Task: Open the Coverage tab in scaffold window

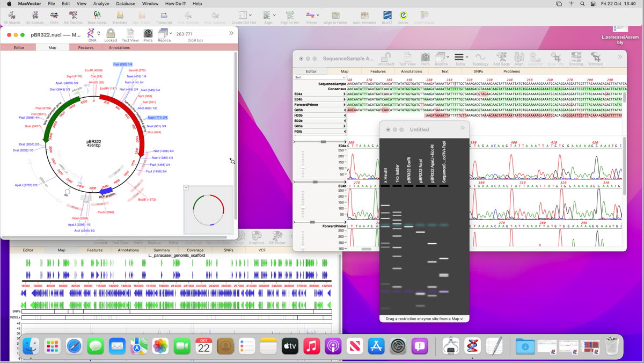Action: tap(195, 250)
